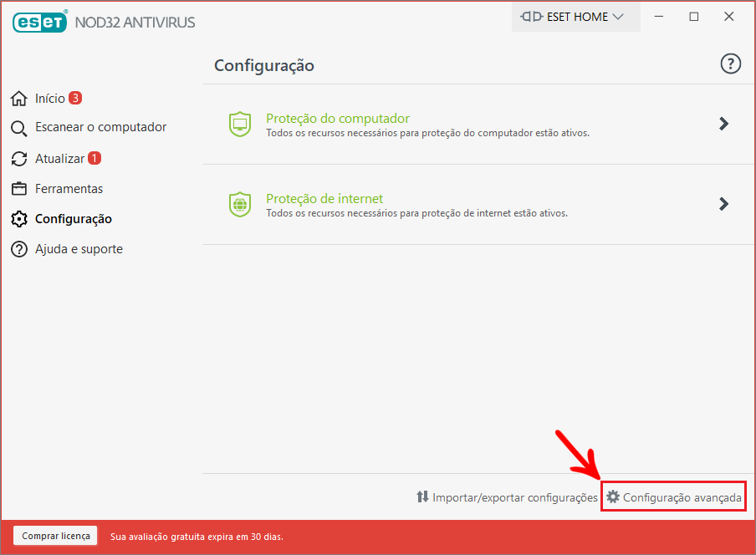
Task: Maximize the ESET window
Action: point(694,17)
